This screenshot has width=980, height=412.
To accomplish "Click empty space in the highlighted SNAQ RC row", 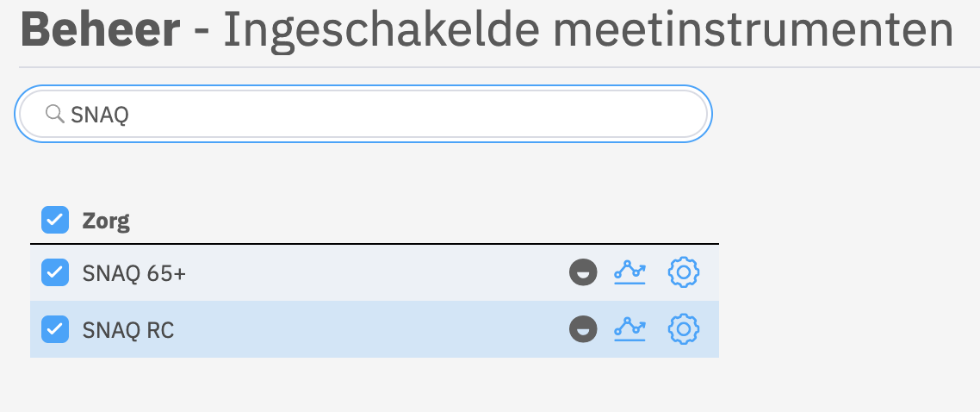I will click(370, 329).
